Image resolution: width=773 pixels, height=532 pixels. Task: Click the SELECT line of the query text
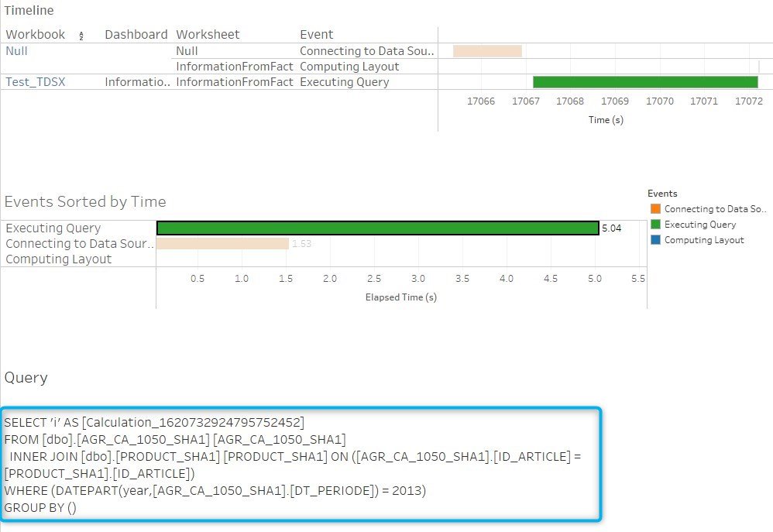pos(154,423)
